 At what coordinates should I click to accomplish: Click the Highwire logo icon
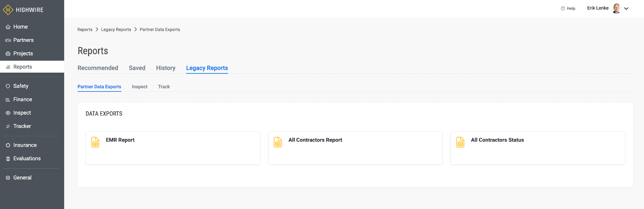tap(8, 10)
